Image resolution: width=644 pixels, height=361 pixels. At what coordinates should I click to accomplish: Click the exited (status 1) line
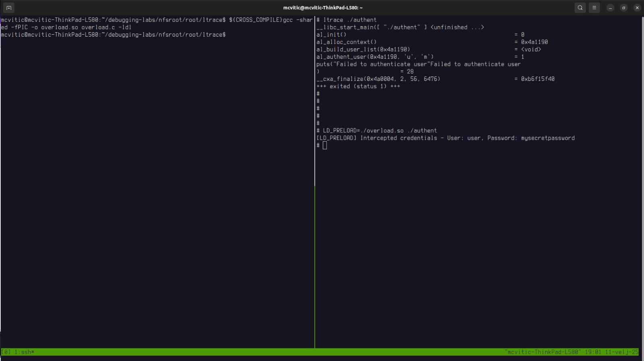(x=358, y=87)
